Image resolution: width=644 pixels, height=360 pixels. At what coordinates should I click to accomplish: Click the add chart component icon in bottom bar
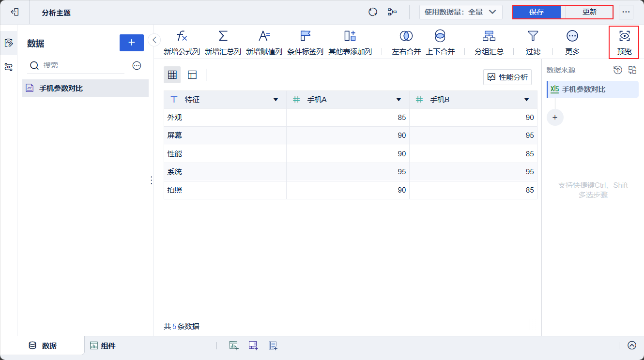[x=234, y=345]
